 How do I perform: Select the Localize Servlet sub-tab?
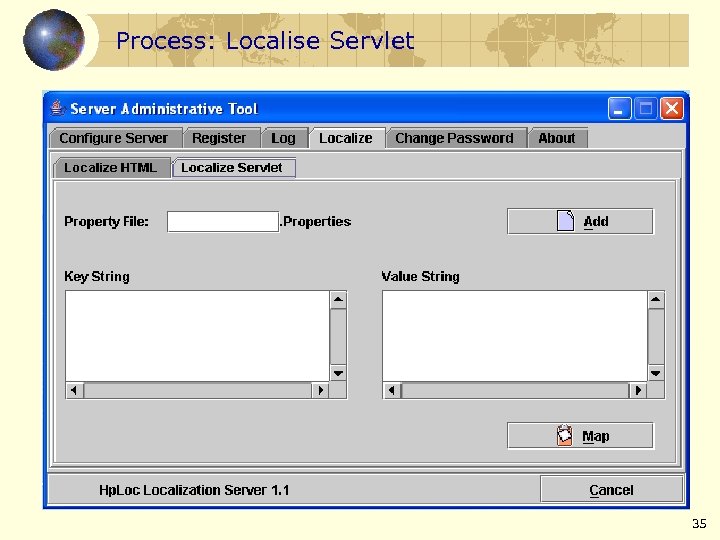coord(233,168)
